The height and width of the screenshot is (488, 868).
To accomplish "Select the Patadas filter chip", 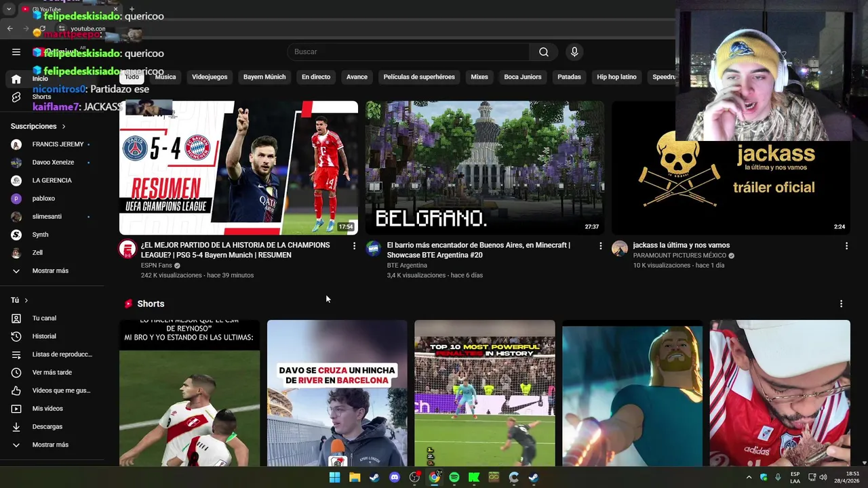I will (569, 77).
